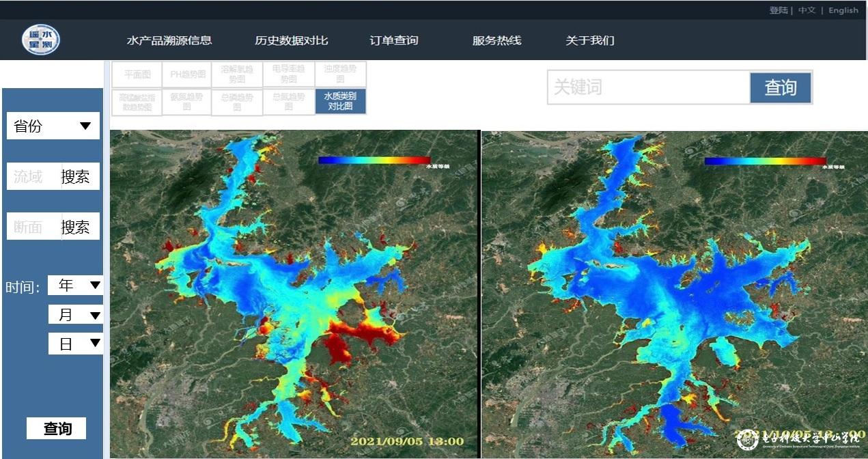Click the 关键词 search input field
The height and width of the screenshot is (459, 868).
pyautogui.click(x=647, y=87)
